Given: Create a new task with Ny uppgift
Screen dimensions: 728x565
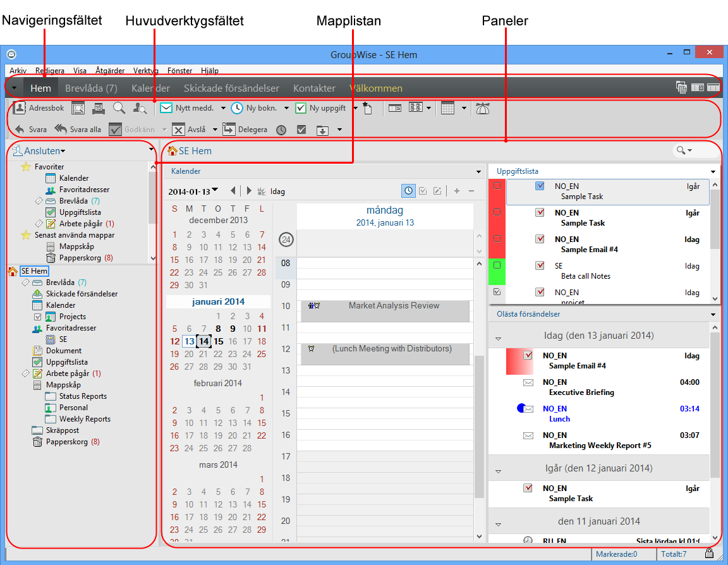Looking at the screenshot, I should pyautogui.click(x=321, y=108).
